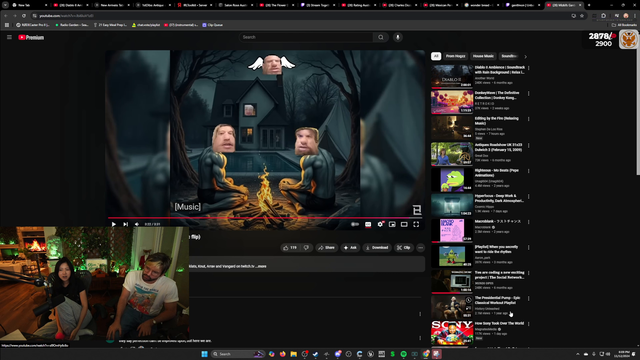Show hidden system tray icons

[x=578, y=354]
